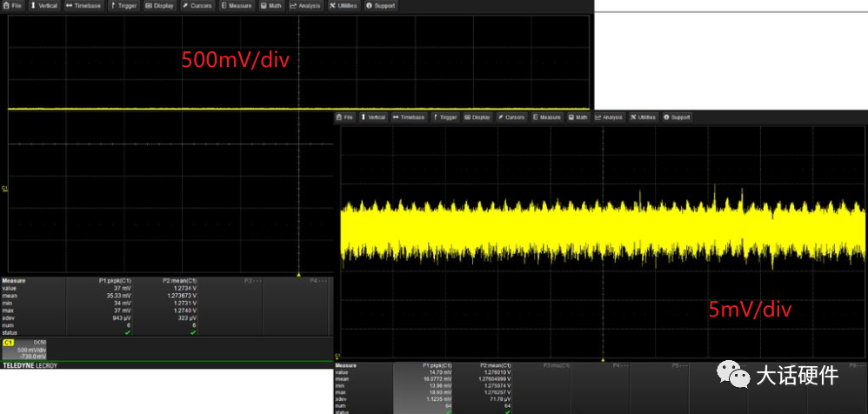Screen dimensions: 868x414
Task: Open the File menu in the top-left scope window
Action: coord(14,5)
